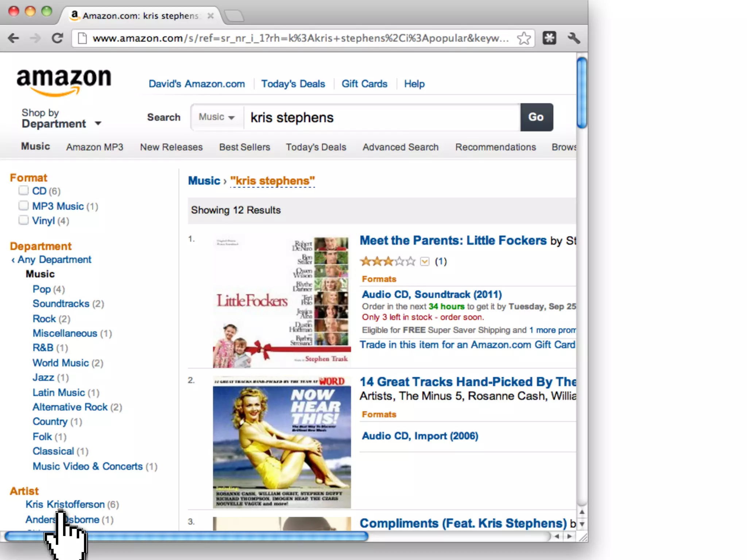Click the browser back arrow
This screenshot has width=747, height=560.
coord(13,38)
